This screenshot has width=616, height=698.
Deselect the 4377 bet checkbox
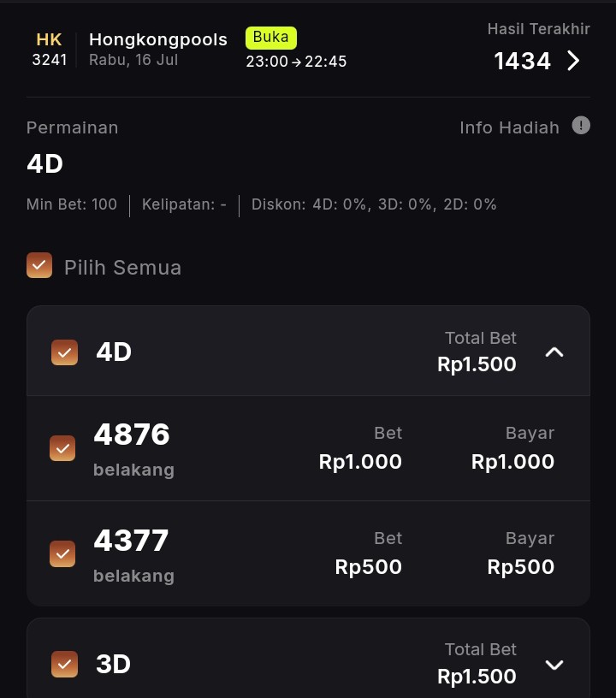pos(62,554)
